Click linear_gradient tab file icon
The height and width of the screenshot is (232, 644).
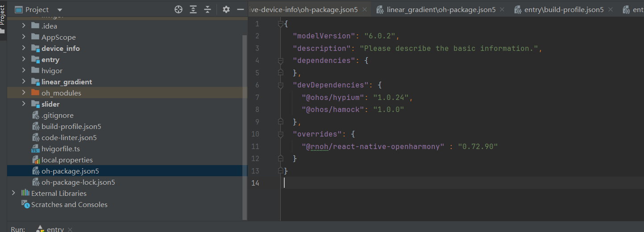[380, 9]
